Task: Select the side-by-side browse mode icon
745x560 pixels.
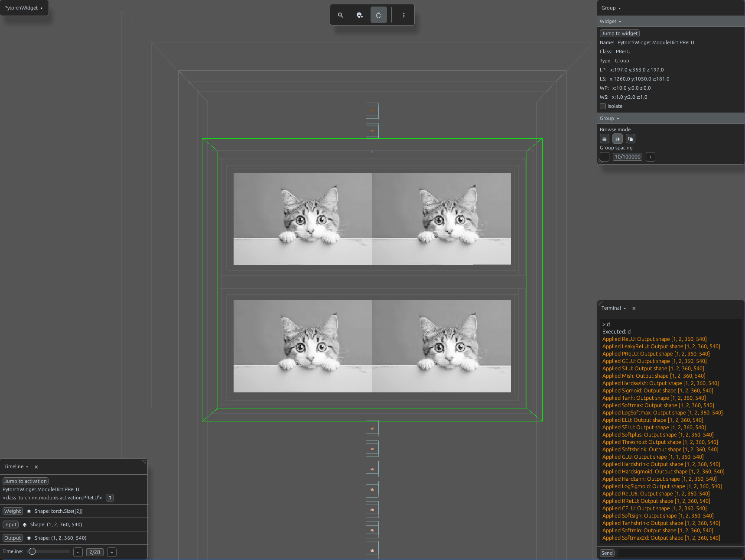Action: pos(618,139)
